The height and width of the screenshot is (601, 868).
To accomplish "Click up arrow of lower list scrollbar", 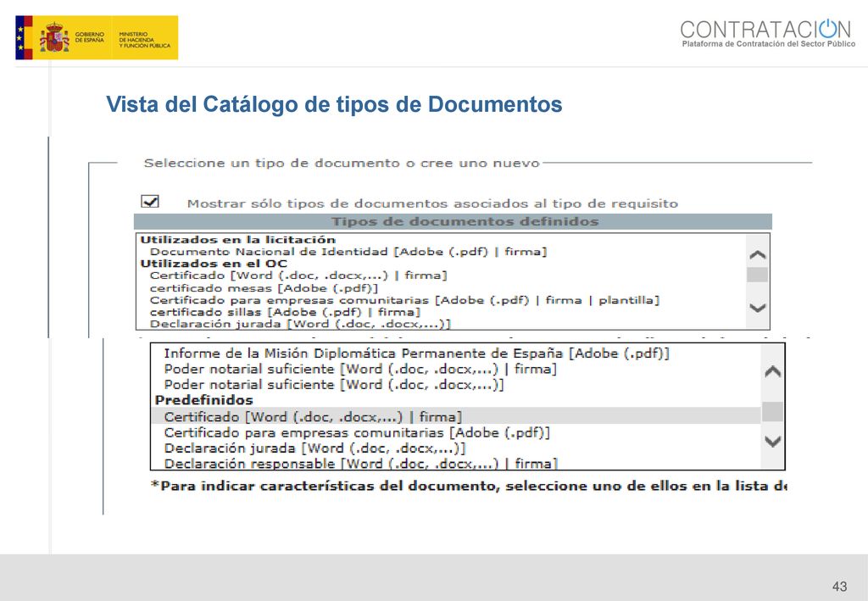I will click(x=773, y=371).
